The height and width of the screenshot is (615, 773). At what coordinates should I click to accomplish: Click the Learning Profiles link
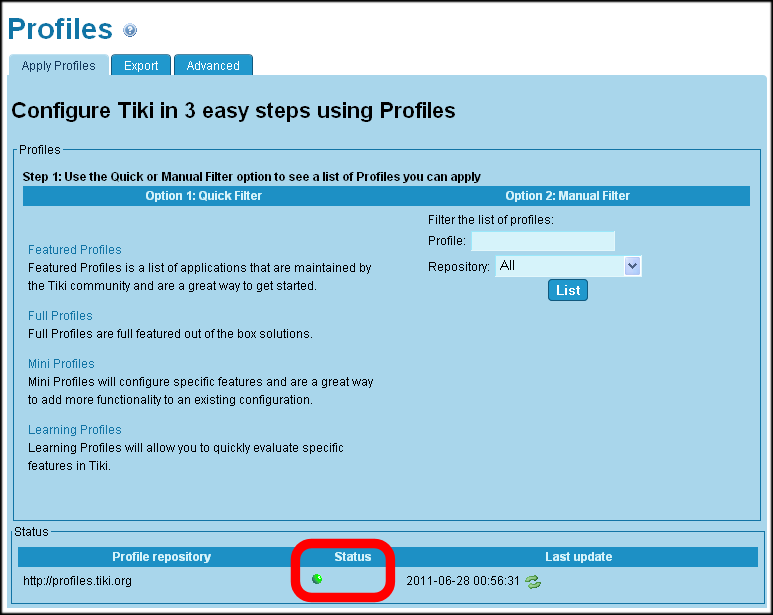pos(75,430)
